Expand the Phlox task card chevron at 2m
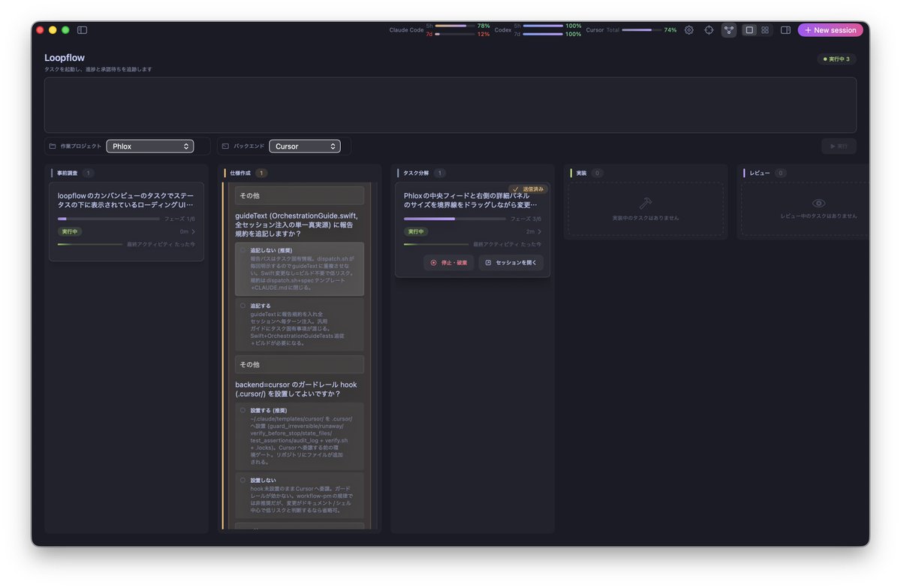This screenshot has height=588, width=901. (x=539, y=231)
